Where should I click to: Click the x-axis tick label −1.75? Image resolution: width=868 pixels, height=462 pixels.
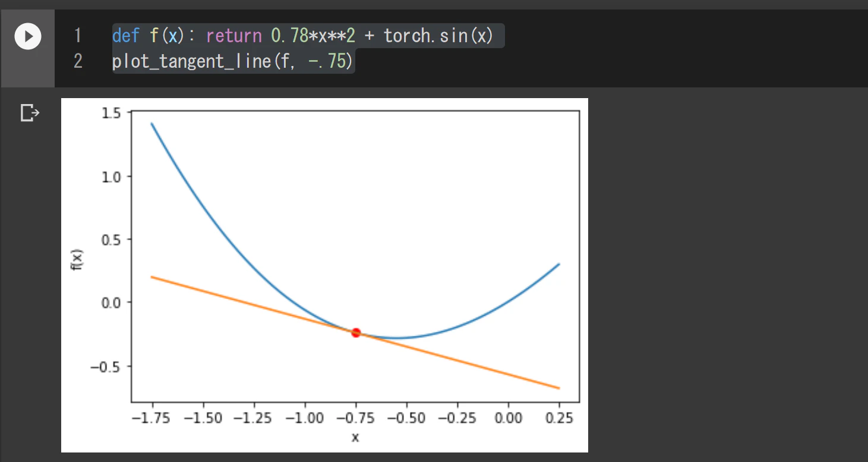(151, 418)
